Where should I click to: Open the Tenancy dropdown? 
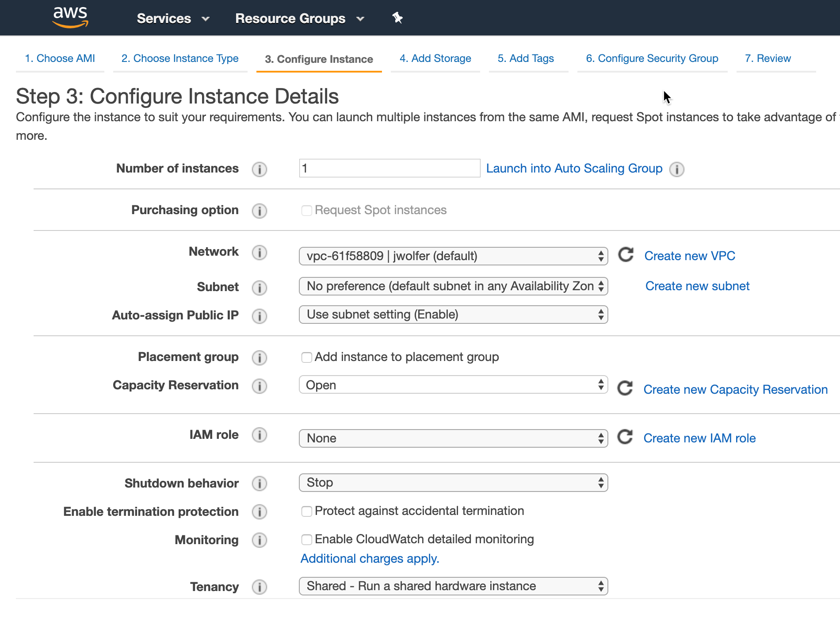click(453, 586)
